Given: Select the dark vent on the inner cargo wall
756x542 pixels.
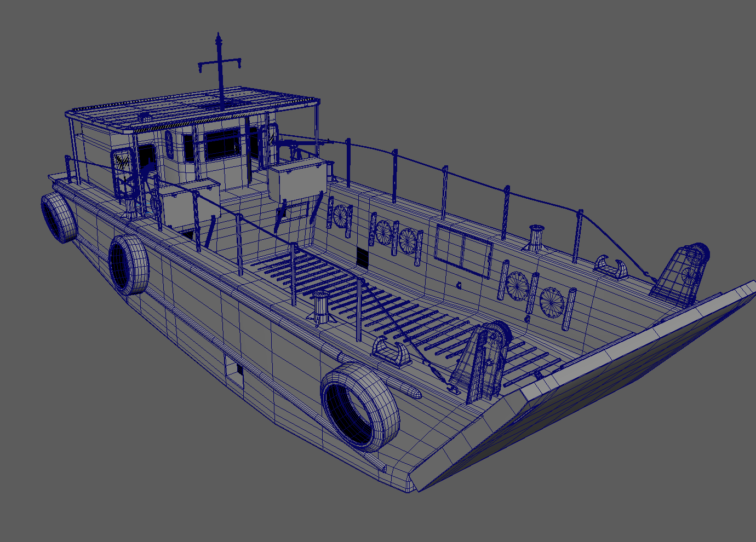Looking at the screenshot, I should click(362, 257).
